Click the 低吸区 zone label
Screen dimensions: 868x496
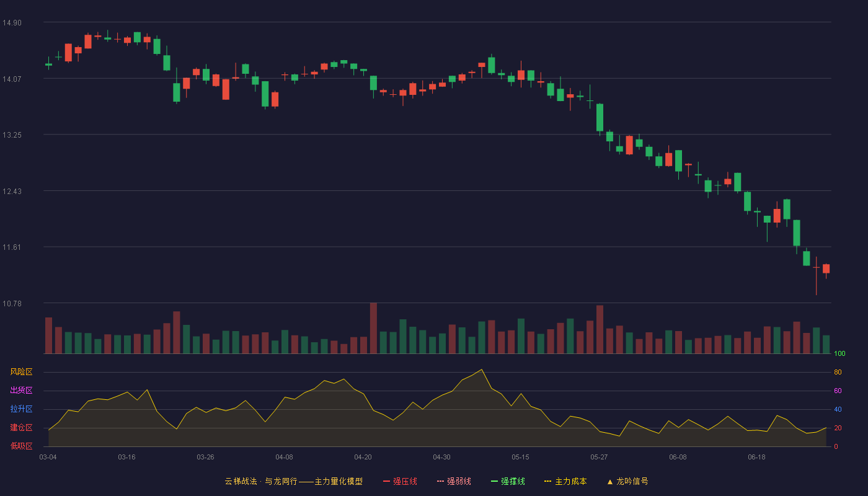21,446
